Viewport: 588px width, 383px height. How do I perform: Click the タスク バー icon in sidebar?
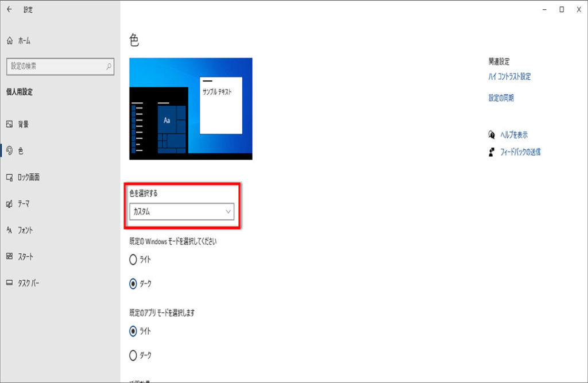point(9,283)
